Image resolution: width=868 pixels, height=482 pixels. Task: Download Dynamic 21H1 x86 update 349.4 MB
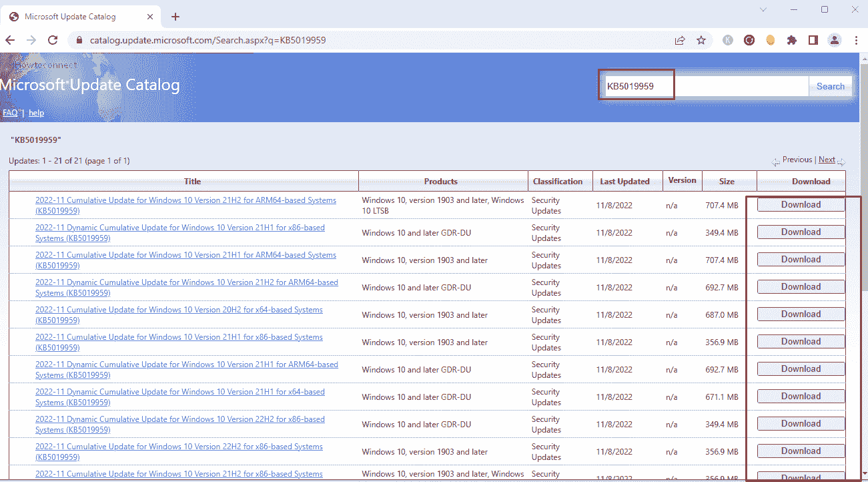(801, 232)
